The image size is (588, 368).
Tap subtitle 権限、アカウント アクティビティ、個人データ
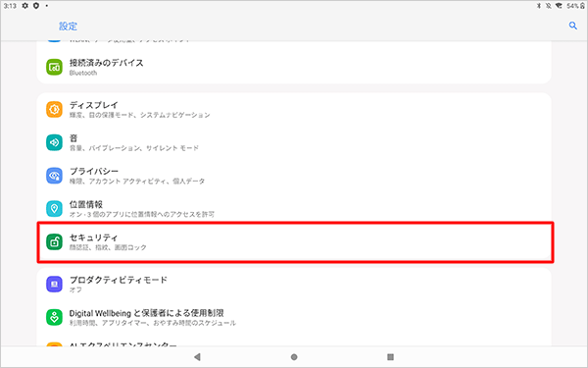pyautogui.click(x=137, y=181)
